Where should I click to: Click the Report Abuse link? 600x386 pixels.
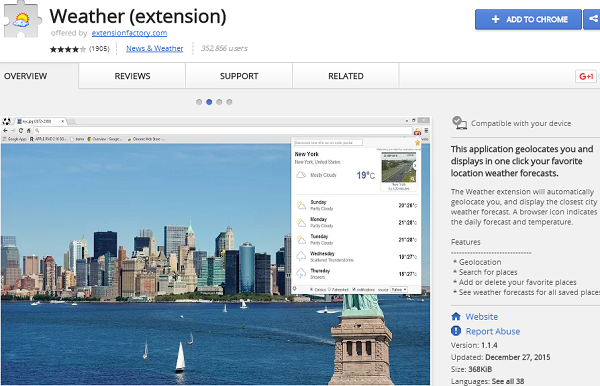point(492,331)
